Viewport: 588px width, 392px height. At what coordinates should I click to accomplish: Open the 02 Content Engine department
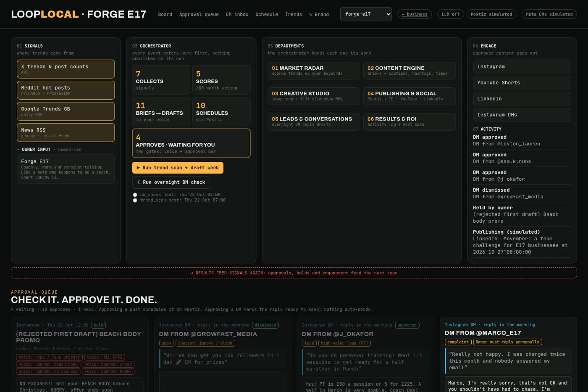[x=409, y=71]
